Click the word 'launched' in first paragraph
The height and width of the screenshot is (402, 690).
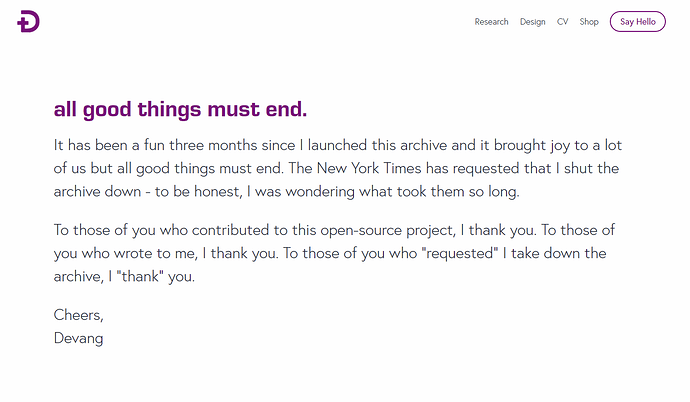(x=337, y=145)
